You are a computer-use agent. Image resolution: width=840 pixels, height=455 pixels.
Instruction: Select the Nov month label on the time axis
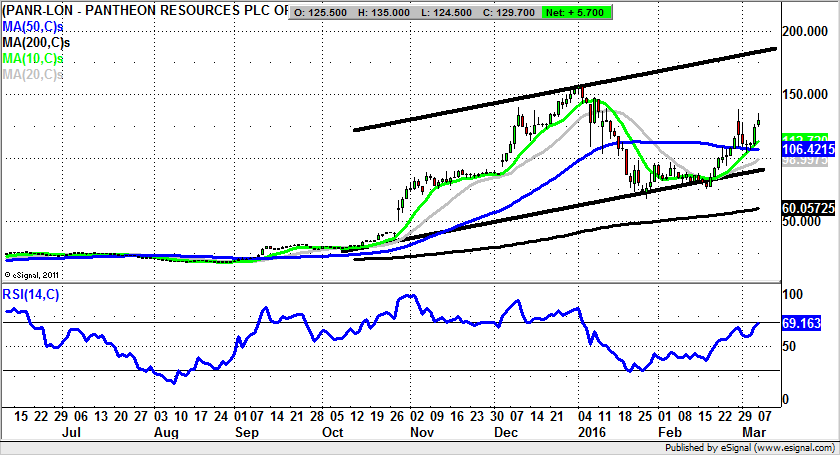[423, 434]
